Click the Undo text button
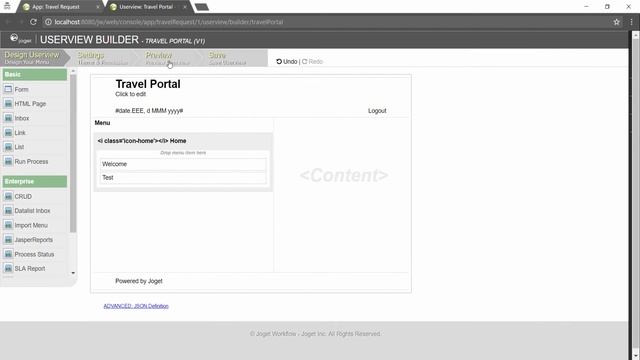This screenshot has height=360, width=640. 290,62
